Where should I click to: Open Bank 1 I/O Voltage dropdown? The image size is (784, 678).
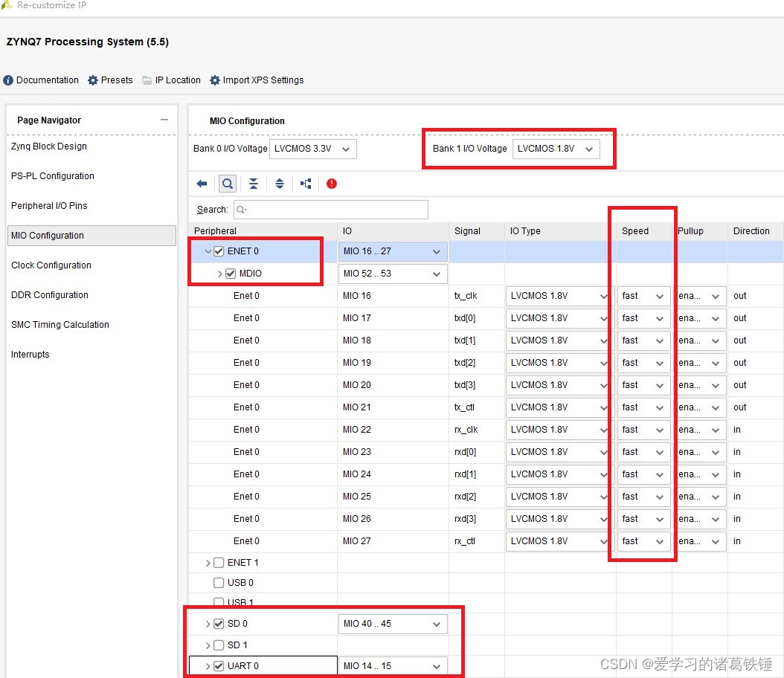[x=556, y=149]
